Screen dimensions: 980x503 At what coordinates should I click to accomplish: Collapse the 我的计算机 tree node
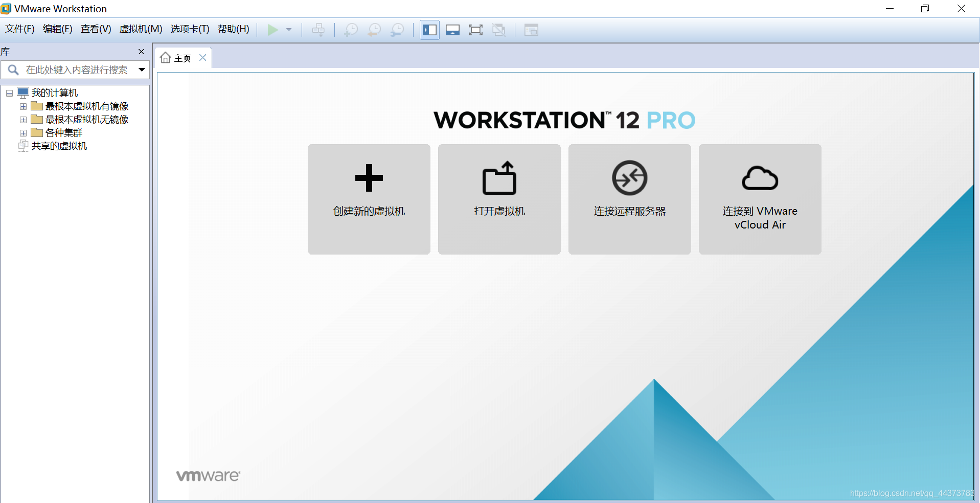[9, 93]
